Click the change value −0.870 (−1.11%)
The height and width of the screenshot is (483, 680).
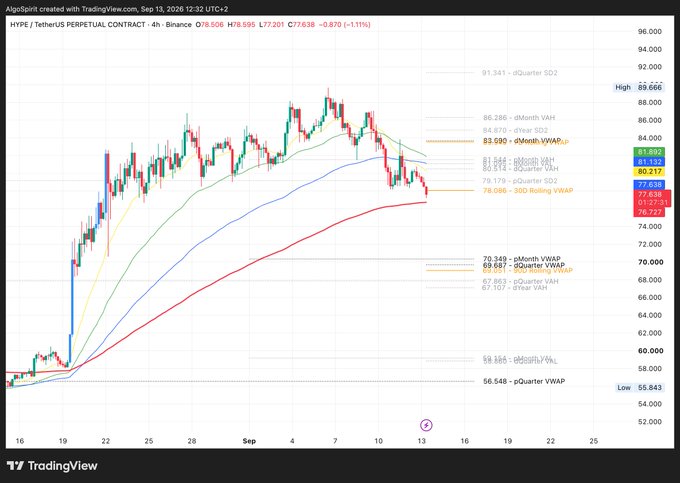coord(345,25)
